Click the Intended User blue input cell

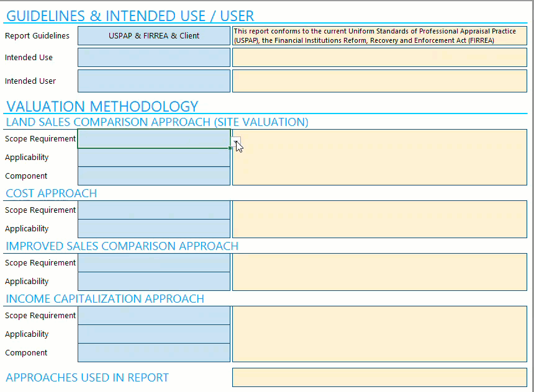(154, 81)
